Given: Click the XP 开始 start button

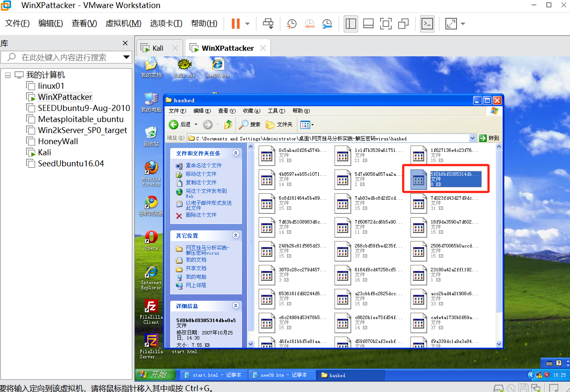Looking at the screenshot, I should tap(156, 375).
